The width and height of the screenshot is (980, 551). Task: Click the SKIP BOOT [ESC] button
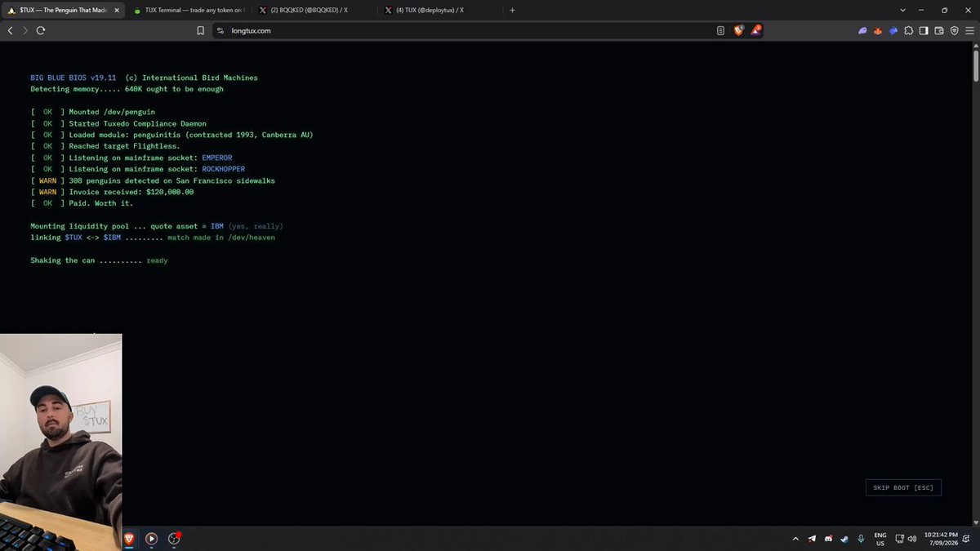[x=902, y=487]
